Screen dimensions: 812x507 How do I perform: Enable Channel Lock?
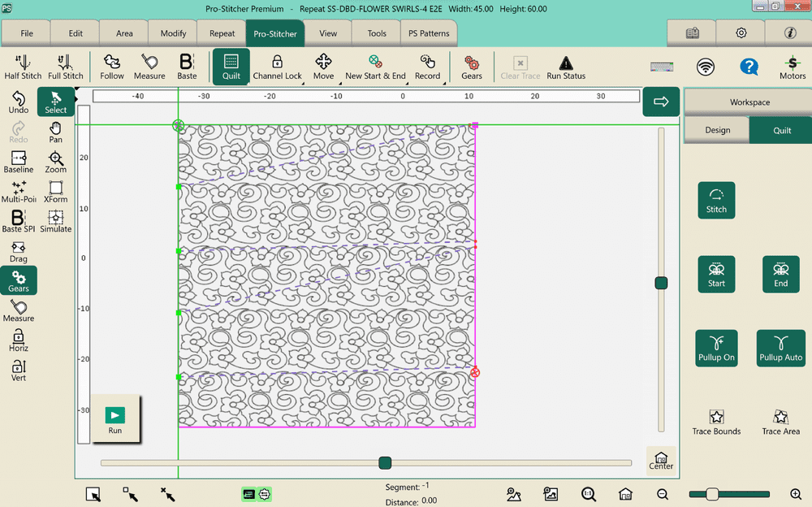[x=277, y=67]
